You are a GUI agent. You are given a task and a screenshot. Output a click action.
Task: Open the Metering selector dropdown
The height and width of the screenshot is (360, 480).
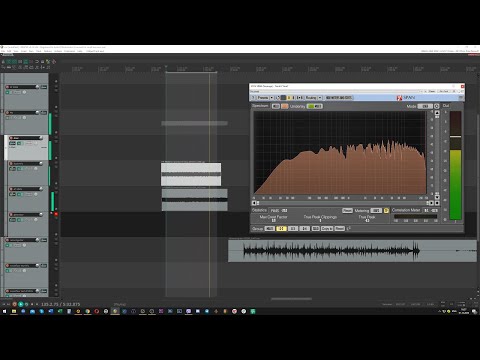pos(376,210)
